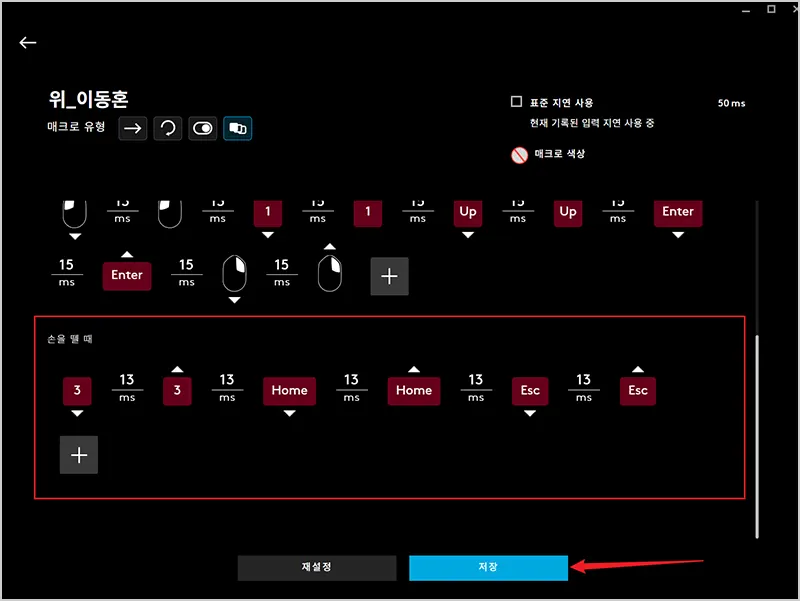Click the 50 ms standard delay value

pos(731,103)
